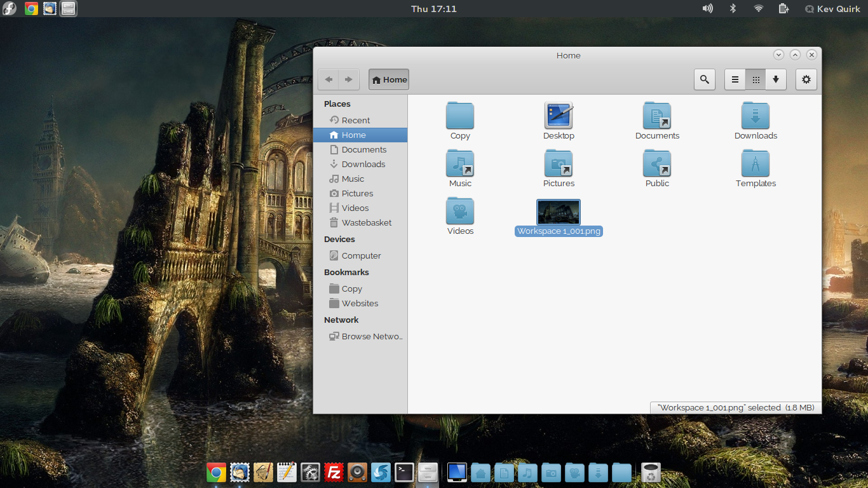Select the Workspace 1_001.png thumbnail

(x=559, y=212)
